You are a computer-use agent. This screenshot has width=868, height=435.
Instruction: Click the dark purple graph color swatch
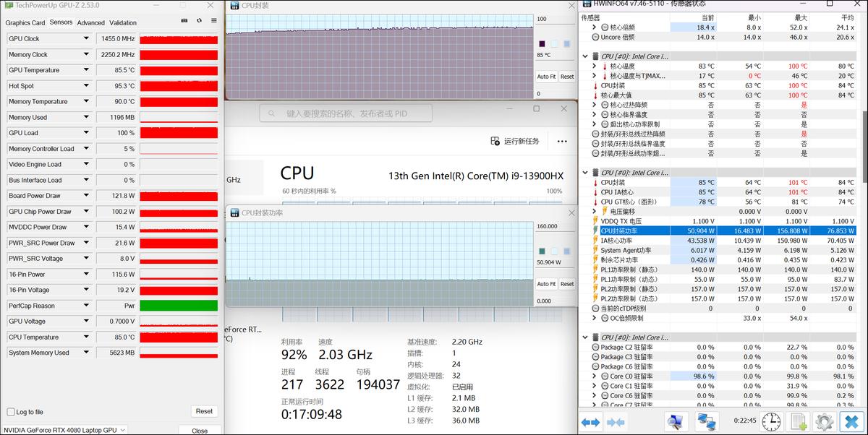point(541,43)
